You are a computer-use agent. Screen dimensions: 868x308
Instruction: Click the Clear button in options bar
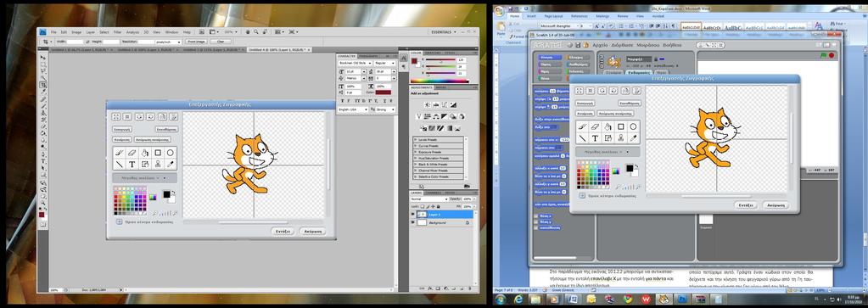click(x=221, y=42)
